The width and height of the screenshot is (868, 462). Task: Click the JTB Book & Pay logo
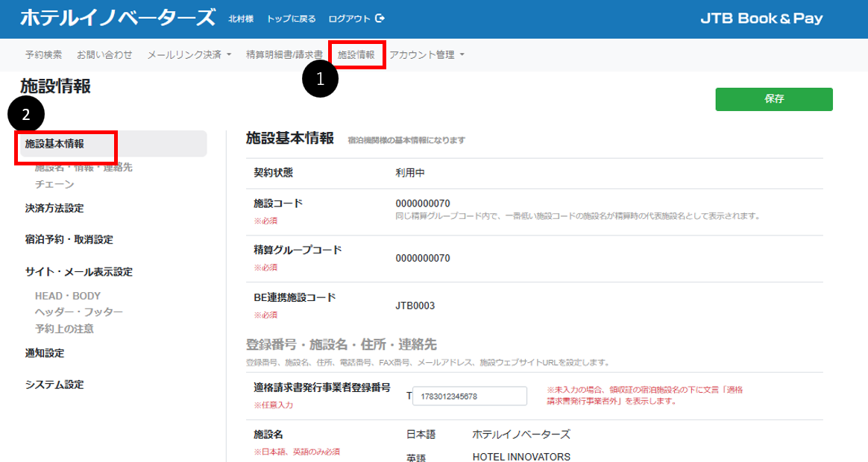coord(761,19)
